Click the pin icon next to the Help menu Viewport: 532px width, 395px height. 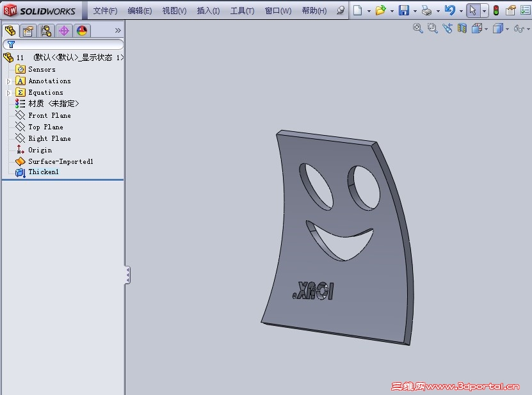[341, 10]
